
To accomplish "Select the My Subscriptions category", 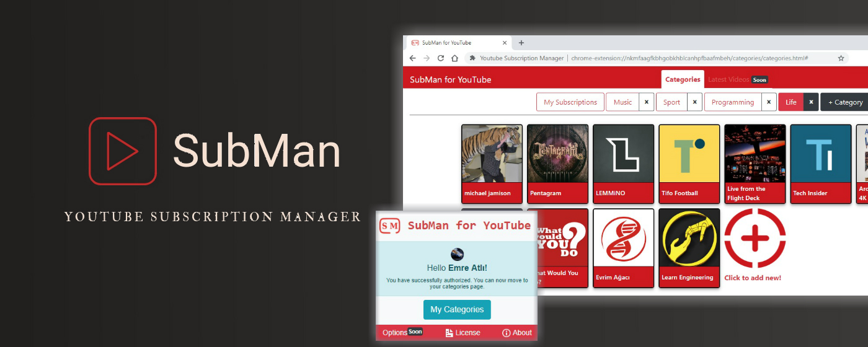I will (570, 102).
